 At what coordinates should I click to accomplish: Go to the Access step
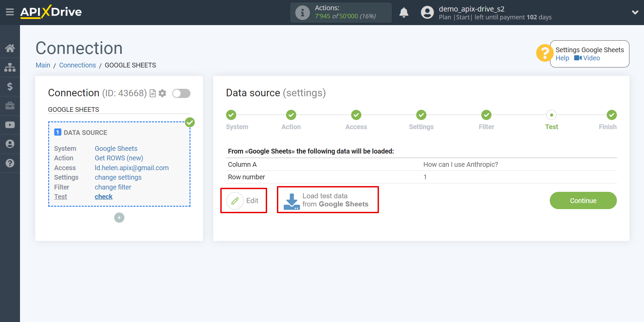point(356,115)
